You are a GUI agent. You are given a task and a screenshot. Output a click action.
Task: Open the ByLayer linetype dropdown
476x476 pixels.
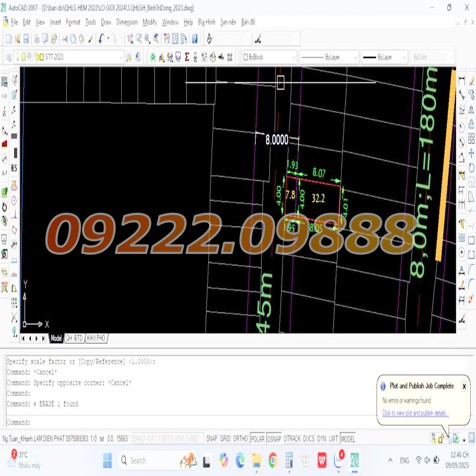tap(355, 57)
